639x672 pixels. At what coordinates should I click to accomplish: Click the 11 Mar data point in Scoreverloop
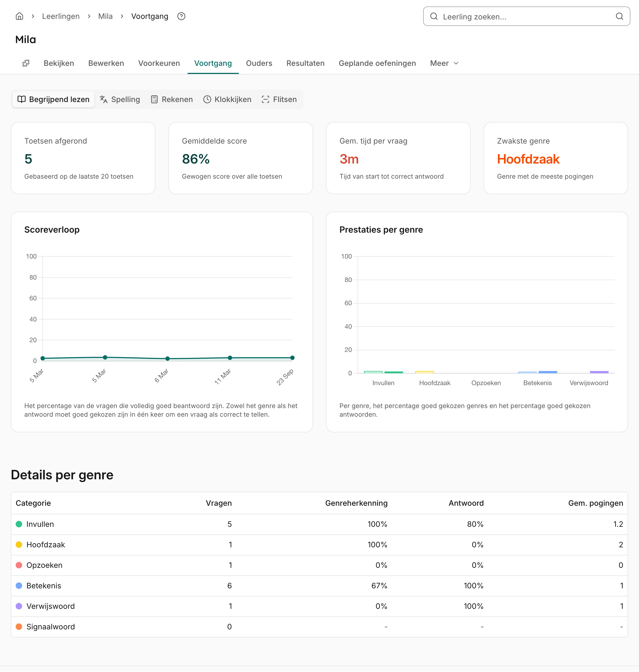click(230, 358)
